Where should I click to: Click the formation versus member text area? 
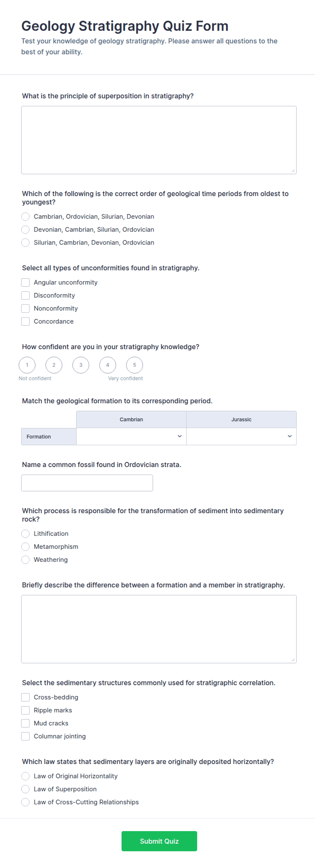click(159, 629)
